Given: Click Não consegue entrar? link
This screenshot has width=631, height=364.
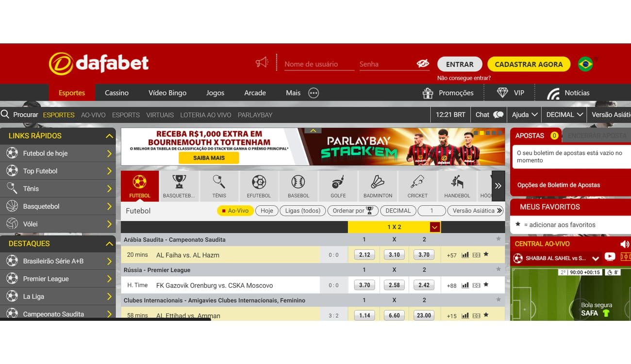Looking at the screenshot, I should [464, 78].
